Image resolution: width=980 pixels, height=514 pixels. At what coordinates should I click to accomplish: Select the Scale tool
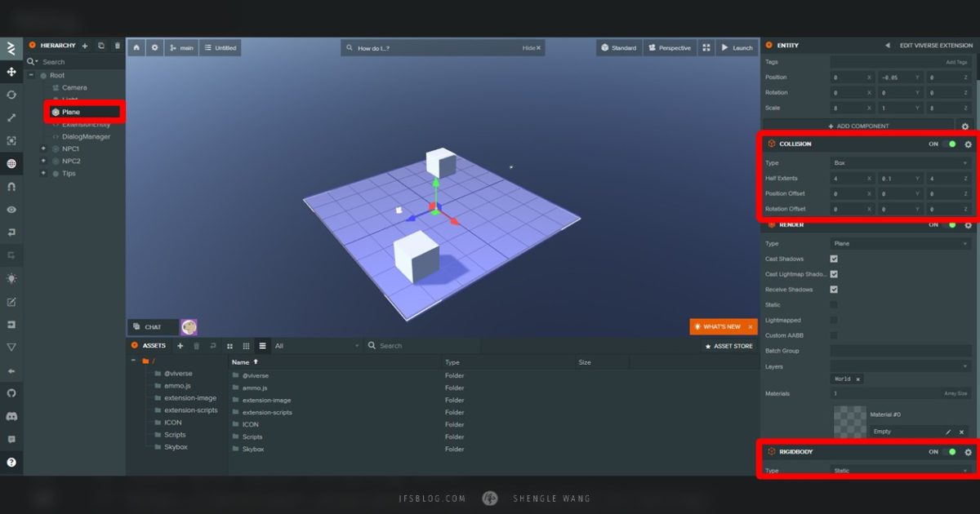[x=11, y=117]
